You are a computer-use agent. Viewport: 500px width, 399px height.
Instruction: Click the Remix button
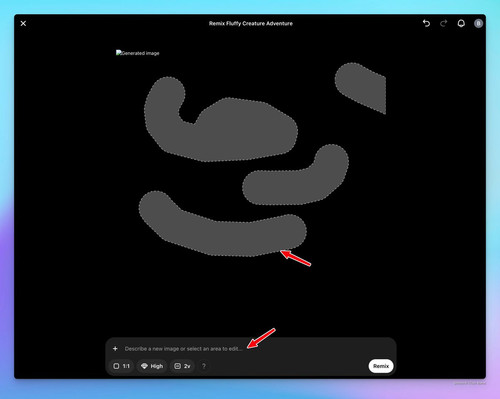[381, 366]
